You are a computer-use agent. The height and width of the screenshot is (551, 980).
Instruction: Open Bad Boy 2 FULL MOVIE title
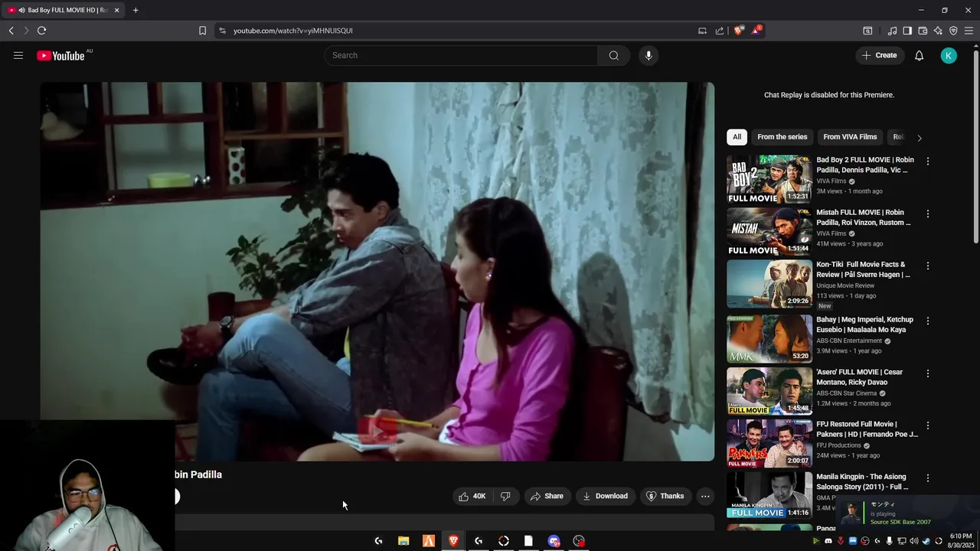click(865, 165)
